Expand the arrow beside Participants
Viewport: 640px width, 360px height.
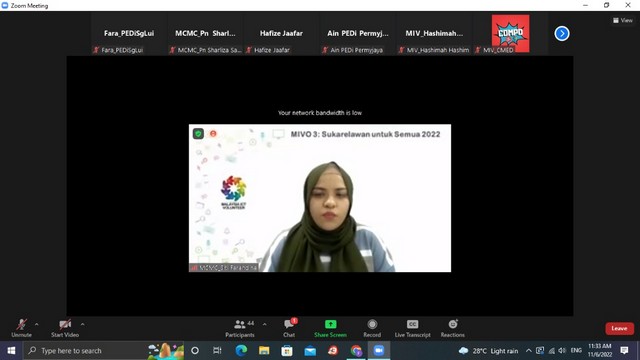[264, 324]
